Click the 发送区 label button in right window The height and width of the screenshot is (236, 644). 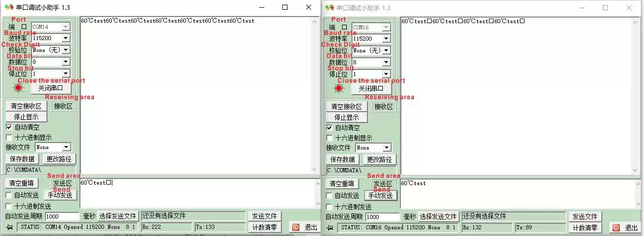383,184
